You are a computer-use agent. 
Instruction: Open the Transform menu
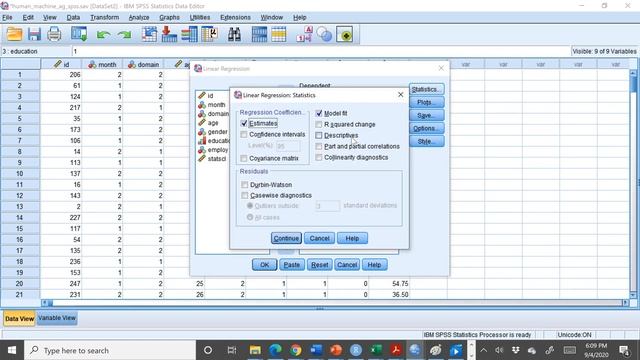[104, 18]
